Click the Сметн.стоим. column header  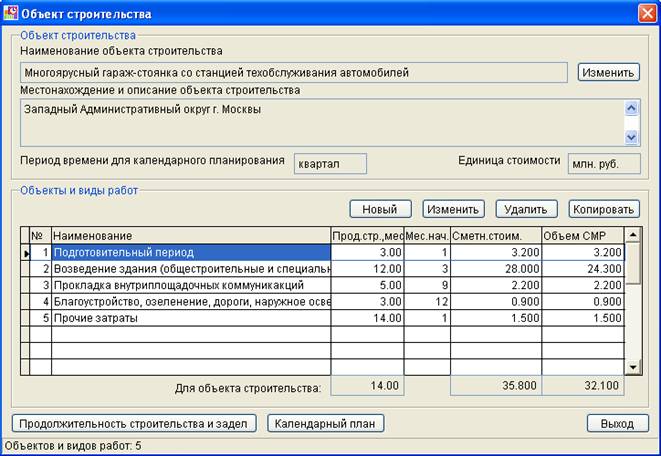tap(496, 236)
